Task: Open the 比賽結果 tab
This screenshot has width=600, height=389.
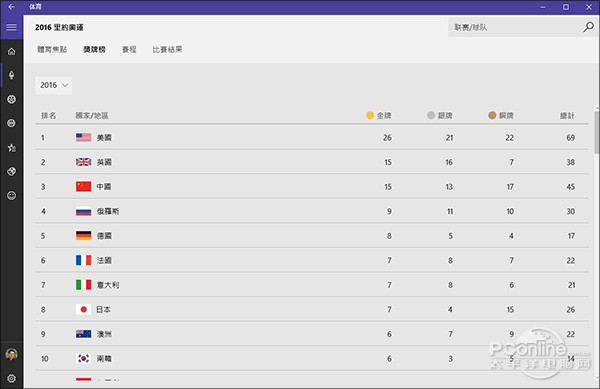Action: (167, 49)
